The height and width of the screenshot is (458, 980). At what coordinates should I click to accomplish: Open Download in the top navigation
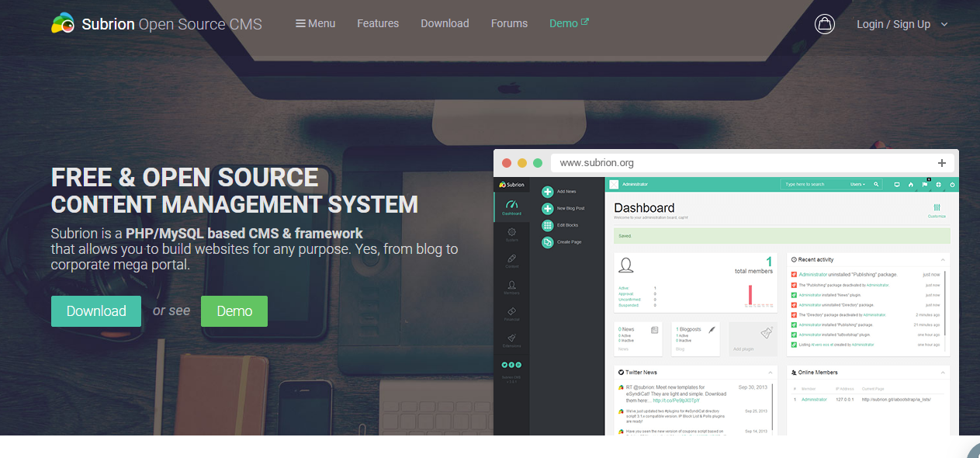[445, 23]
